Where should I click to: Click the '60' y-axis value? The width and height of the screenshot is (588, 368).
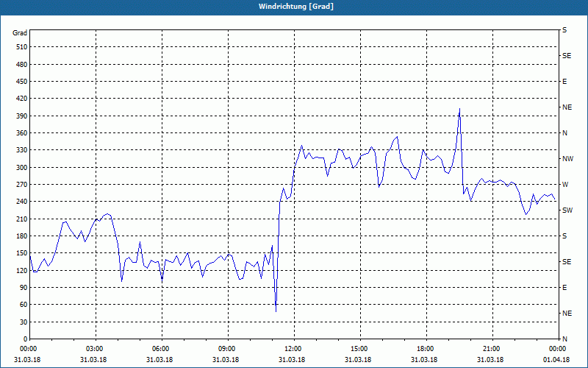coord(24,305)
